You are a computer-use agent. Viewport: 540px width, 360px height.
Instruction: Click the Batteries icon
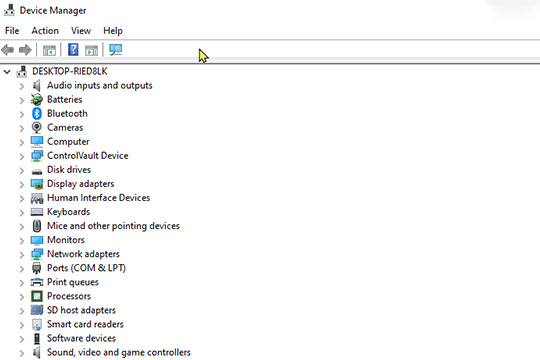tap(37, 100)
